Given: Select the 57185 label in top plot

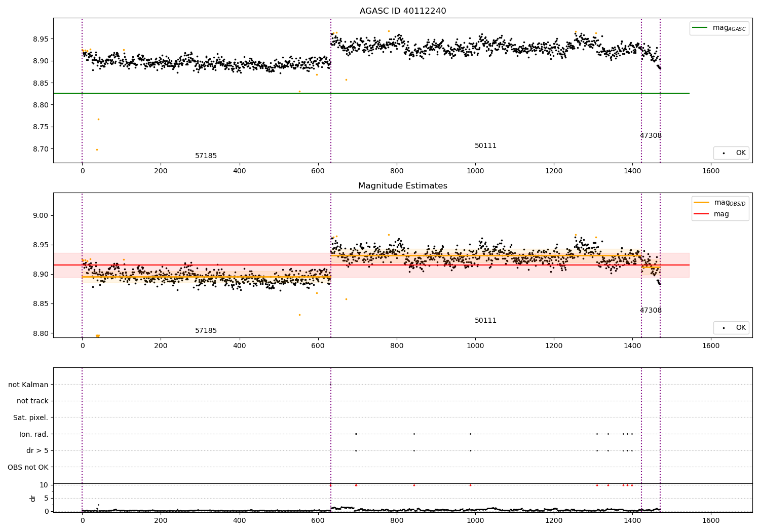Looking at the screenshot, I should point(206,156).
